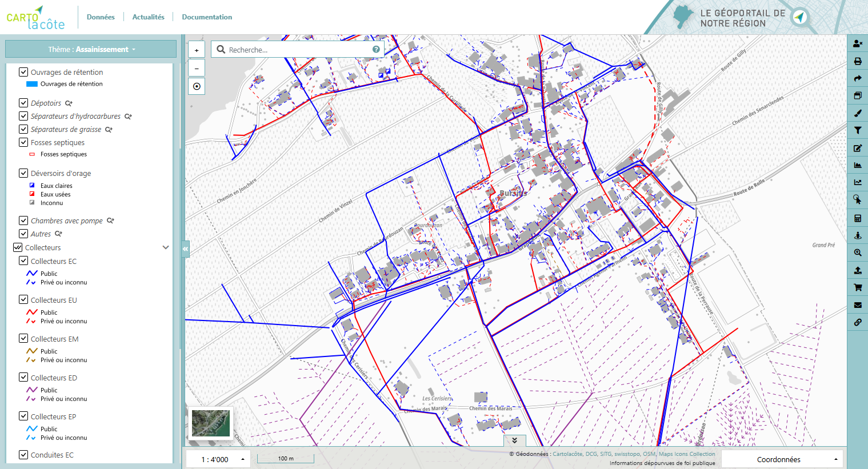Activate the query cursor tool
The height and width of the screenshot is (469, 868).
click(x=858, y=200)
